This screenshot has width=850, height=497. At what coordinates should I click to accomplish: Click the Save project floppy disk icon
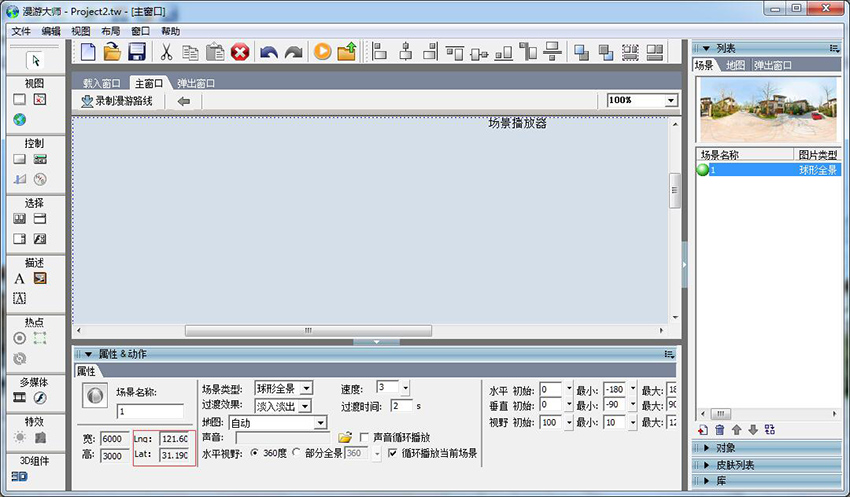pos(137,52)
